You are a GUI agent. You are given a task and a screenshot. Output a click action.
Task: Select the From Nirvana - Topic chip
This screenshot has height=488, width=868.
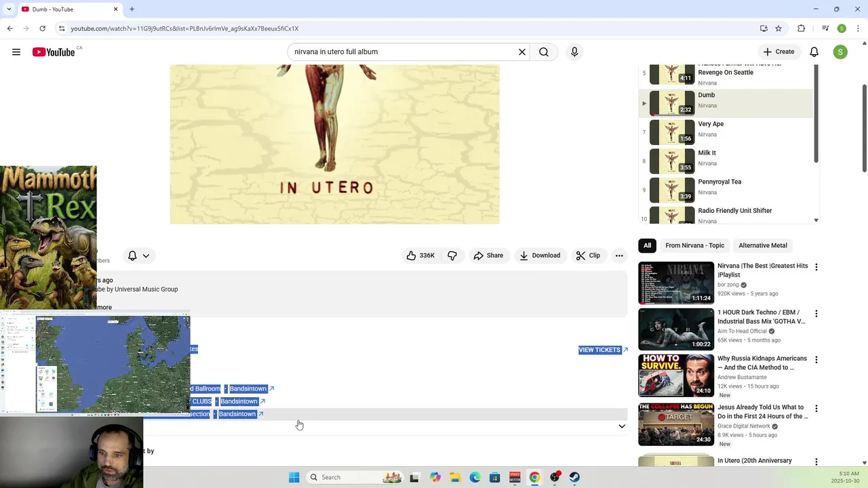(x=694, y=245)
